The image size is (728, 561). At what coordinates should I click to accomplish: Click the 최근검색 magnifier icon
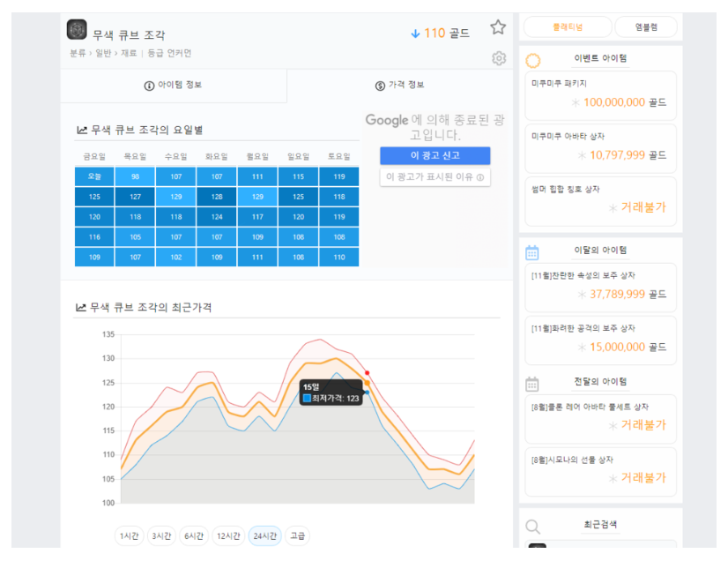pyautogui.click(x=532, y=527)
